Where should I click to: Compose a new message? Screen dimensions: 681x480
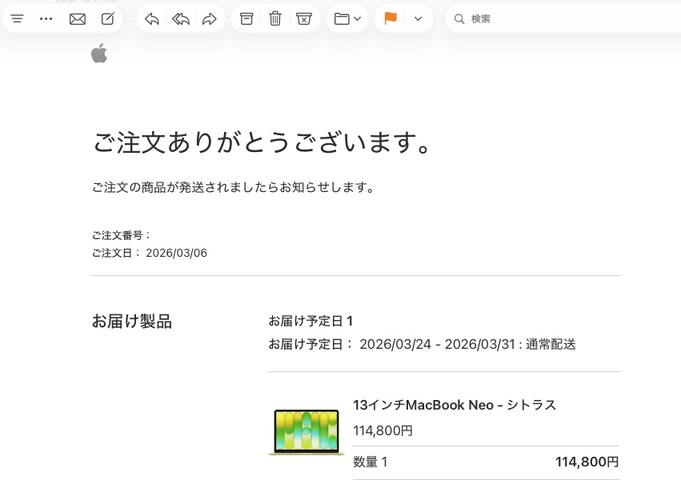pyautogui.click(x=108, y=19)
